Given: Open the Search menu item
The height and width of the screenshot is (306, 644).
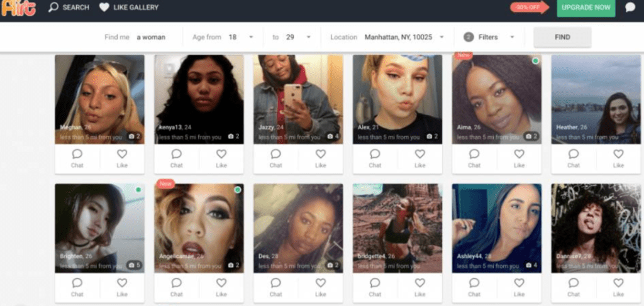Looking at the screenshot, I should click(69, 8).
